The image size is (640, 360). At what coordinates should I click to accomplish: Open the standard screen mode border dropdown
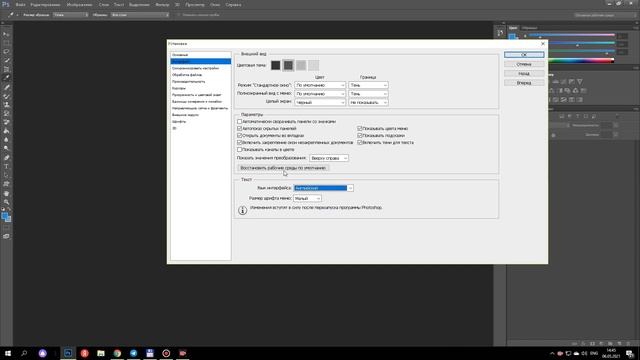coord(368,85)
